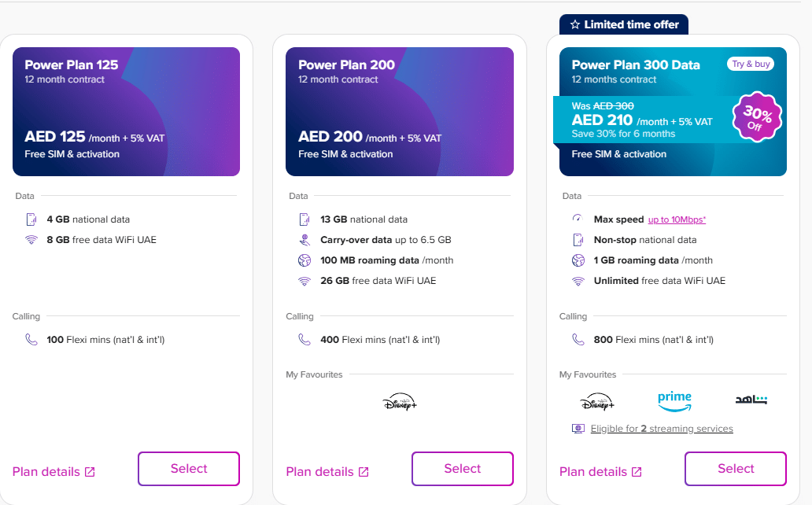Screen dimensions: 812x505
Task: Click the external link icon in Power Plan 125 details
Action: pyautogui.click(x=90, y=472)
